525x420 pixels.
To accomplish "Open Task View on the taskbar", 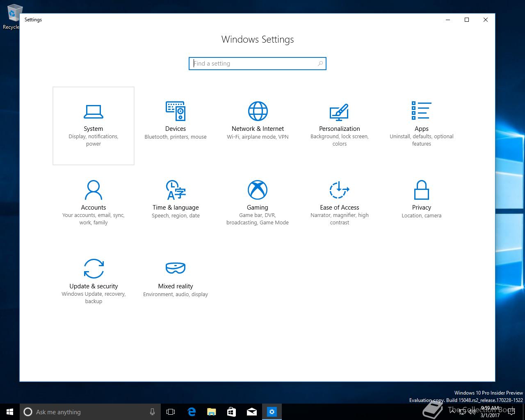I will [x=171, y=412].
